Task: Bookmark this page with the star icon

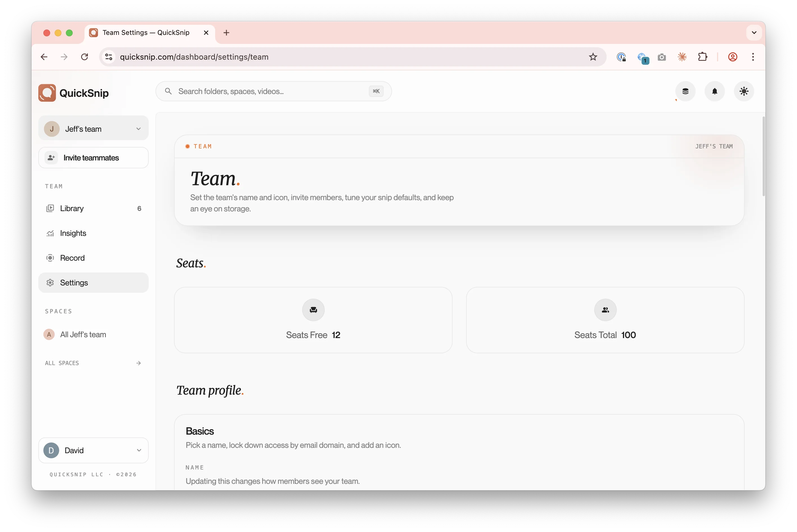Action: [593, 57]
